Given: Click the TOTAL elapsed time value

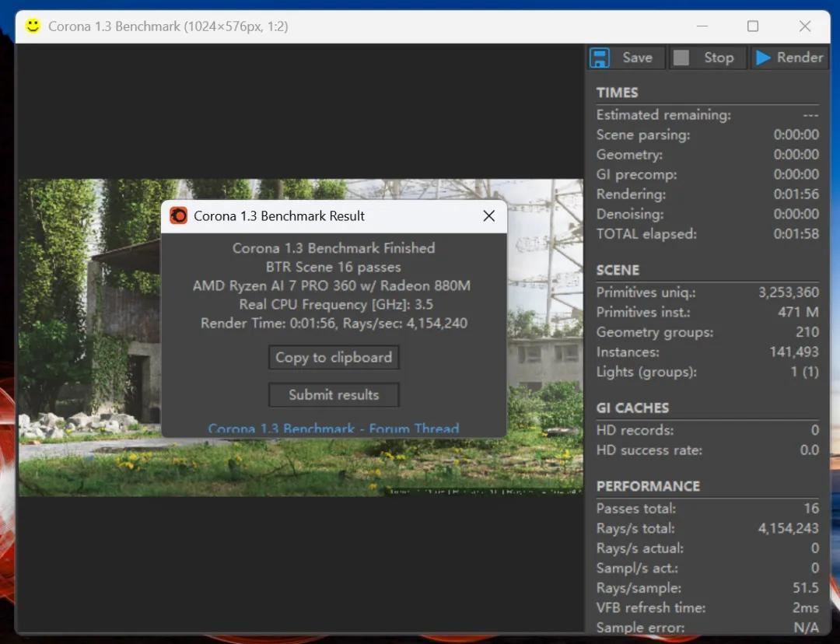Looking at the screenshot, I should pos(796,233).
